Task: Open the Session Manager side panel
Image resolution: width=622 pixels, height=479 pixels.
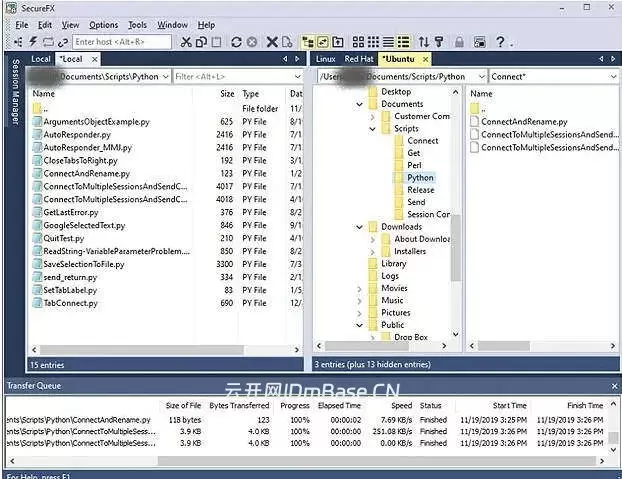Action: tap(15, 92)
